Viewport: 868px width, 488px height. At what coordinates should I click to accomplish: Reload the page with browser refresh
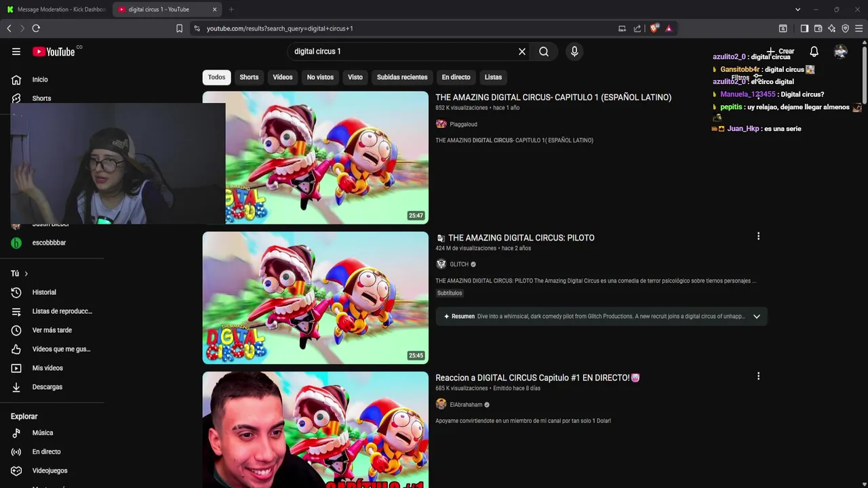[36, 28]
